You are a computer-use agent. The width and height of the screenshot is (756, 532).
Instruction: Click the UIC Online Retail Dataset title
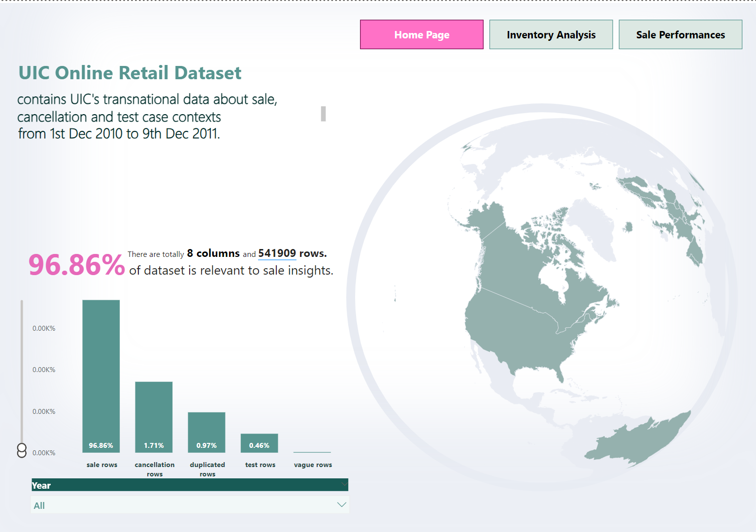[130, 73]
